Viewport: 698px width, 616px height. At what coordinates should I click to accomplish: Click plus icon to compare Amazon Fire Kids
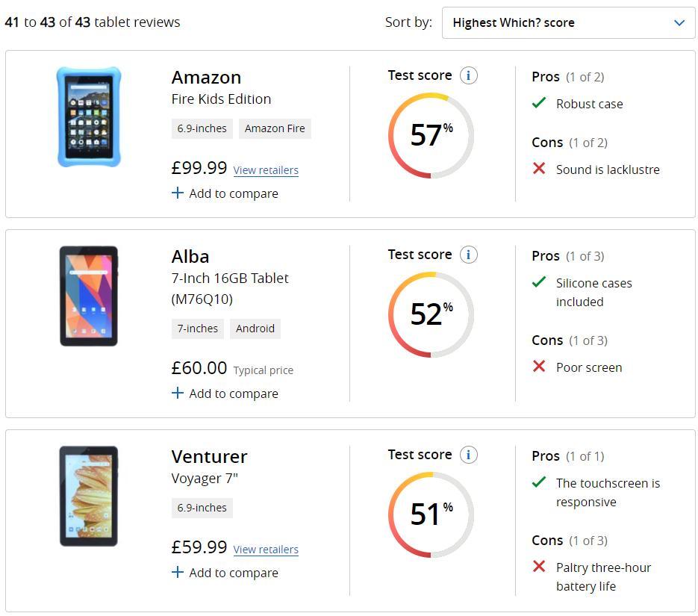coord(177,193)
